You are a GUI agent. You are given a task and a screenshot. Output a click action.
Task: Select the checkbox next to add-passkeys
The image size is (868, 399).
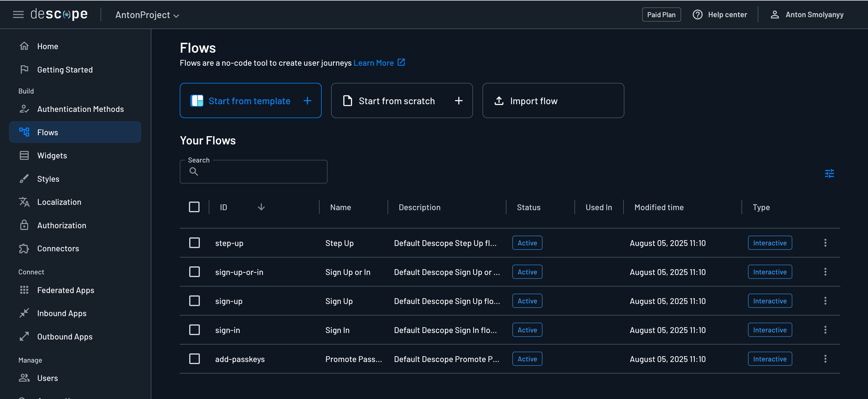coord(195,358)
